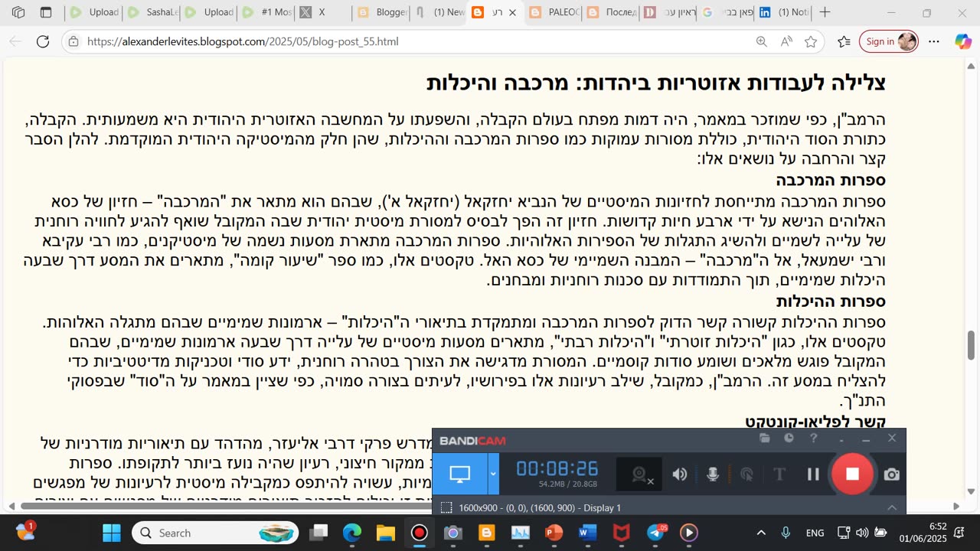Toggle Bandicam text overlay T icon
The height and width of the screenshot is (551, 980).
(779, 474)
